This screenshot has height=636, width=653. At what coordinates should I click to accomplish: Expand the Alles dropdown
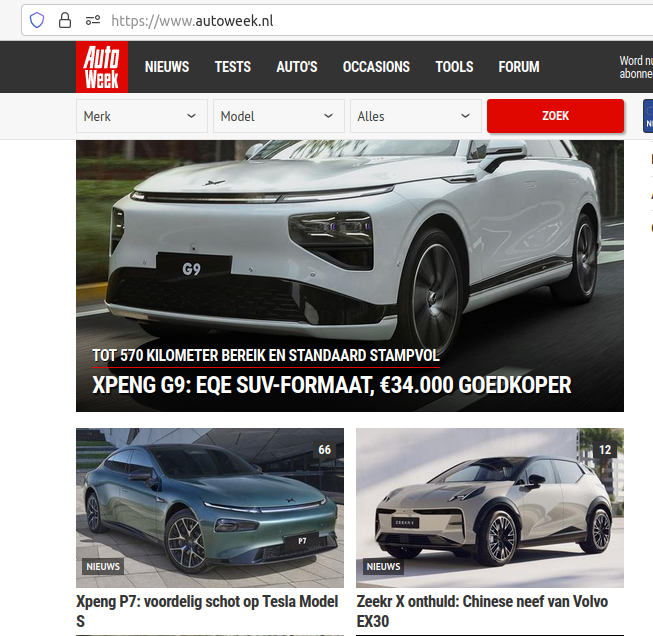pos(416,116)
